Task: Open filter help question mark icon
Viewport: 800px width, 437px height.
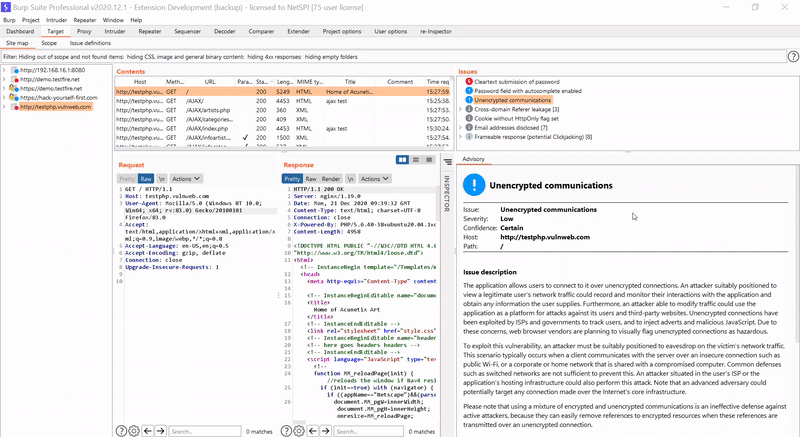Action: click(x=793, y=57)
